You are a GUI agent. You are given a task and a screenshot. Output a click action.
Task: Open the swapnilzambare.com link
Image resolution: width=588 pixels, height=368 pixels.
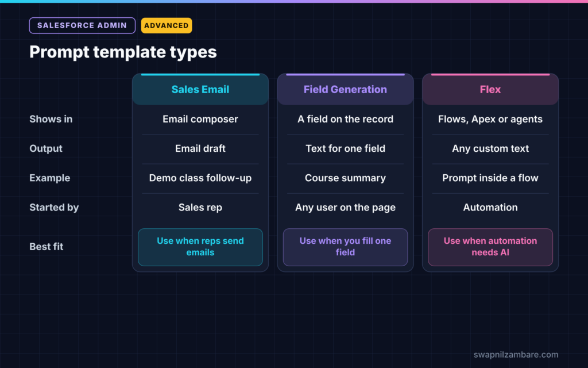point(516,354)
